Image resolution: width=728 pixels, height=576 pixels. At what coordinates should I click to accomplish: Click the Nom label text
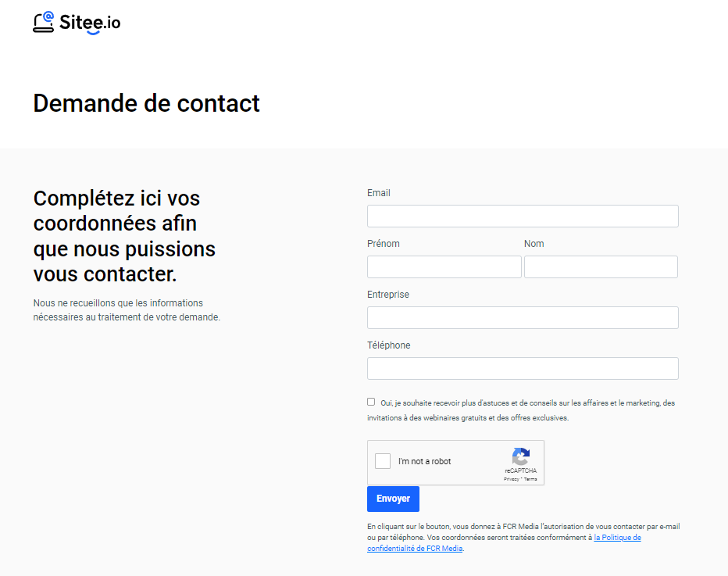(x=534, y=243)
